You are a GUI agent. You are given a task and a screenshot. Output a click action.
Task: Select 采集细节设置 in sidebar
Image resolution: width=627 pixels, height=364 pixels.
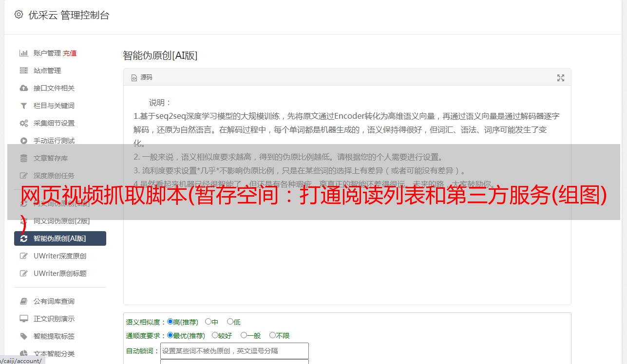pyautogui.click(x=54, y=123)
